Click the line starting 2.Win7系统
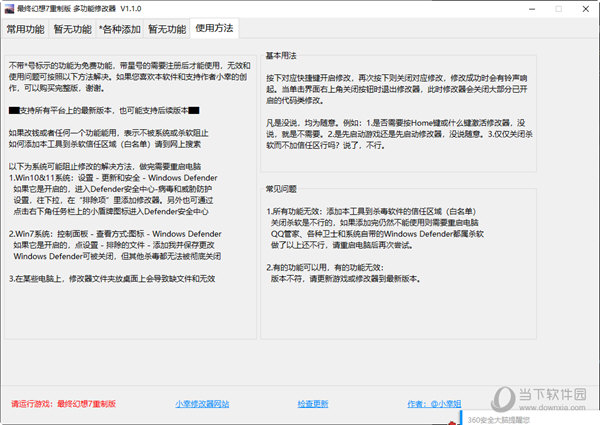This screenshot has width=600, height=425. tap(115, 234)
